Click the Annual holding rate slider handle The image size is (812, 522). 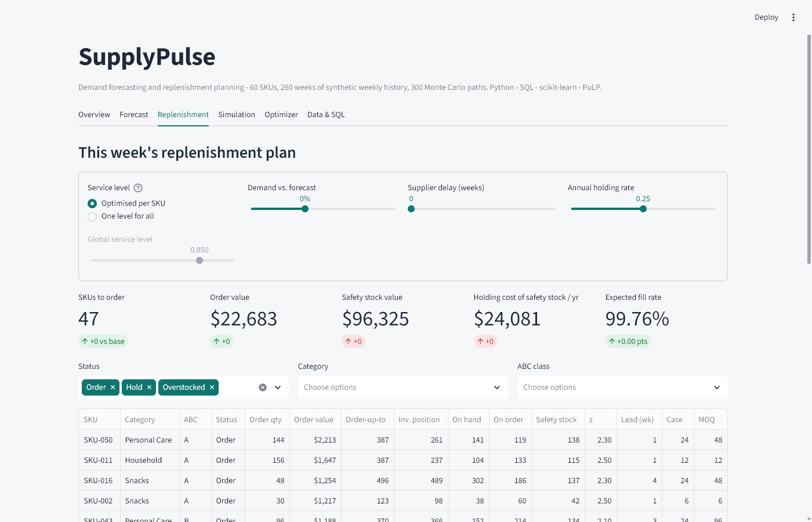coord(643,209)
